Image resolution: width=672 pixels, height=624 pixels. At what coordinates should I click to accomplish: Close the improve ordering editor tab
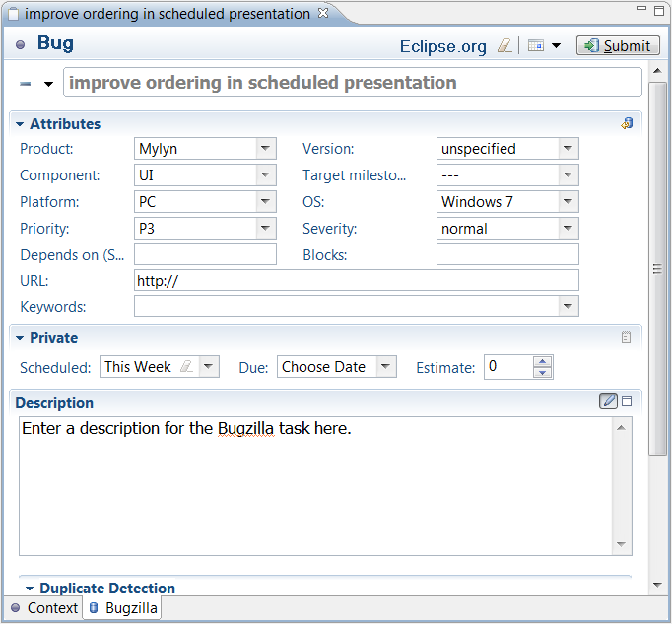pos(323,13)
